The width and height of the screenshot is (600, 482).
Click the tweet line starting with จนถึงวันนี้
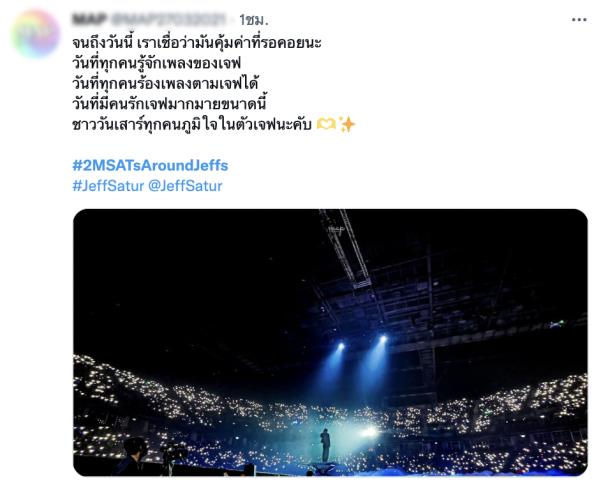[x=197, y=42]
